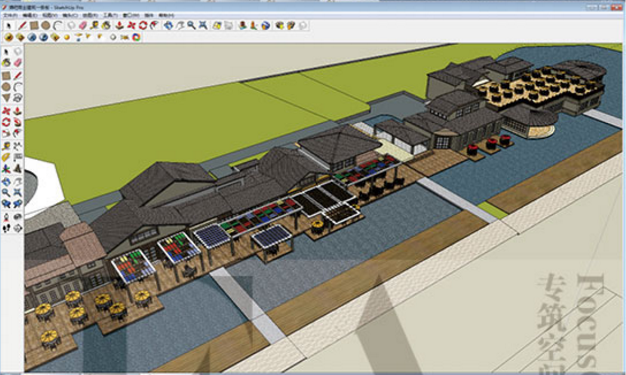
Task: Activate the Axes tool
Action: click(6, 169)
